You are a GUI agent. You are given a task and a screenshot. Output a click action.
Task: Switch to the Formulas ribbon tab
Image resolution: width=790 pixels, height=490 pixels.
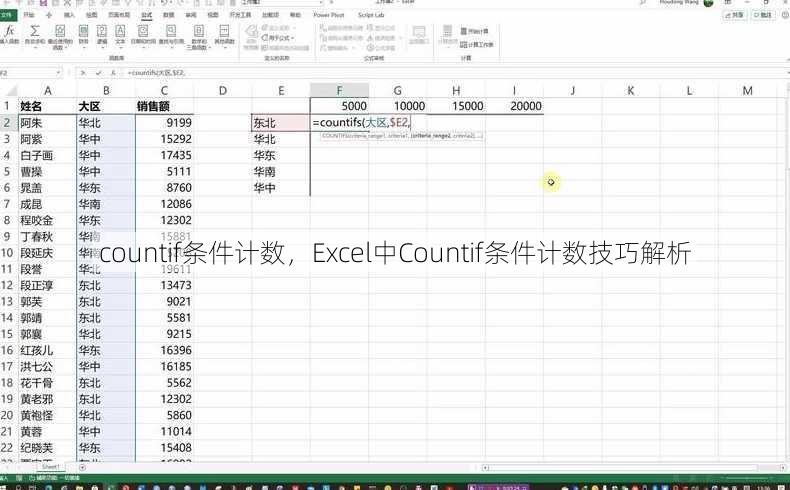tap(147, 15)
